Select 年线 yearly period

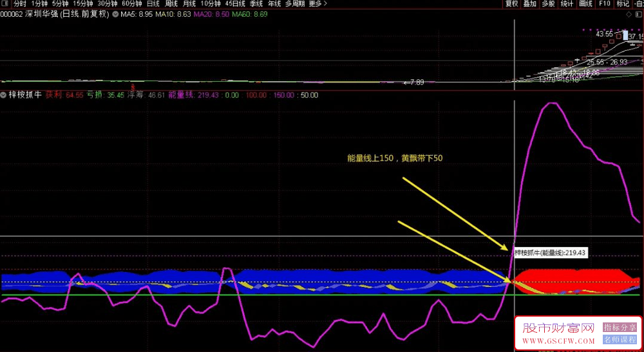coord(274,4)
